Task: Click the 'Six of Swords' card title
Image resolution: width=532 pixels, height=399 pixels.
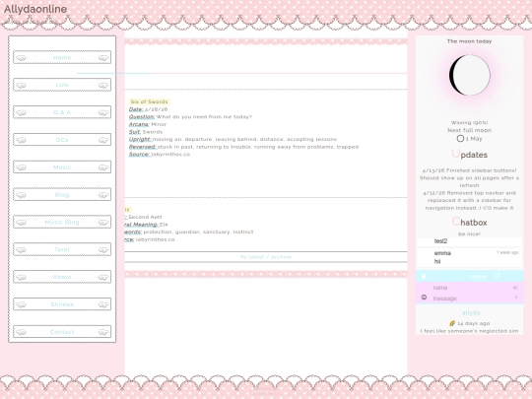Action: pos(150,101)
